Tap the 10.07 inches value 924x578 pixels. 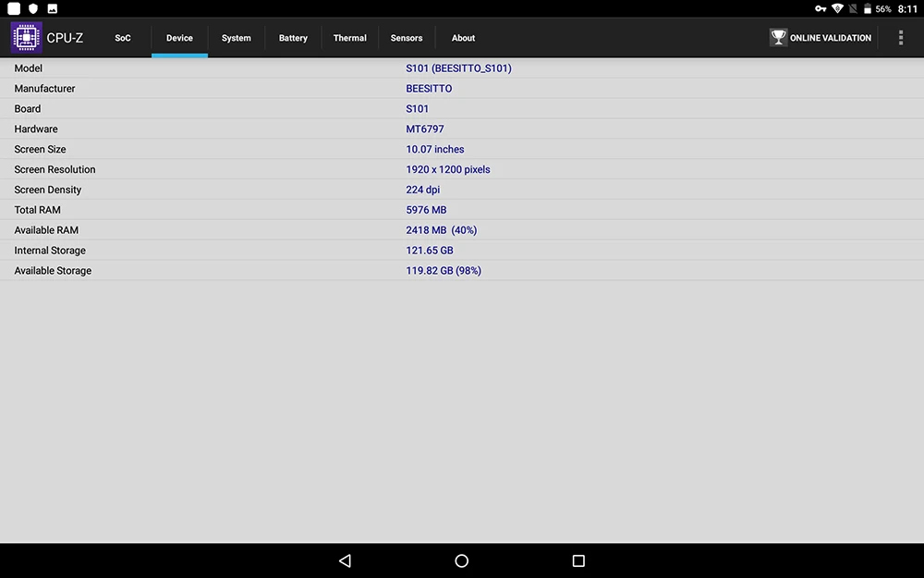click(435, 149)
